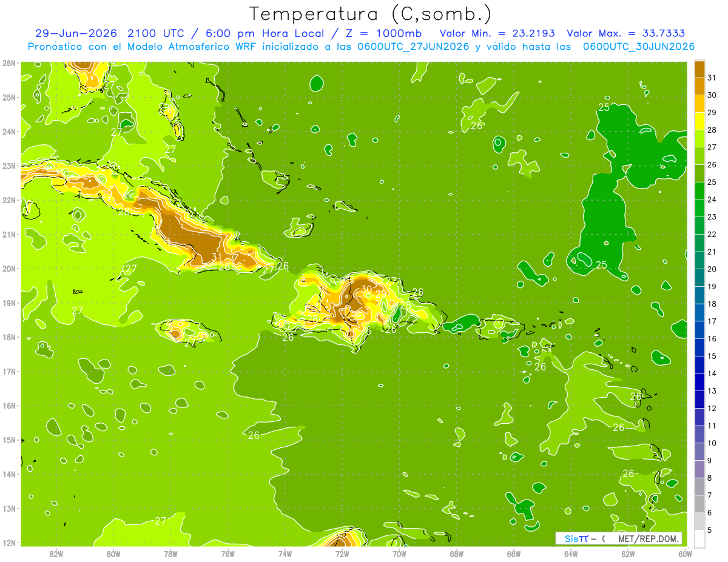Click the '76W' longitude axis label
The height and width of the screenshot is (562, 728).
(x=227, y=554)
